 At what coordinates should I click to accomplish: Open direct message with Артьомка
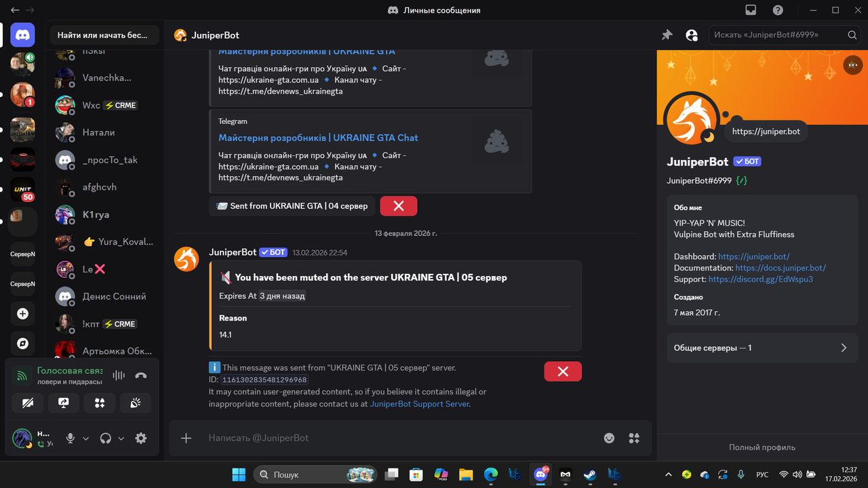(x=104, y=351)
